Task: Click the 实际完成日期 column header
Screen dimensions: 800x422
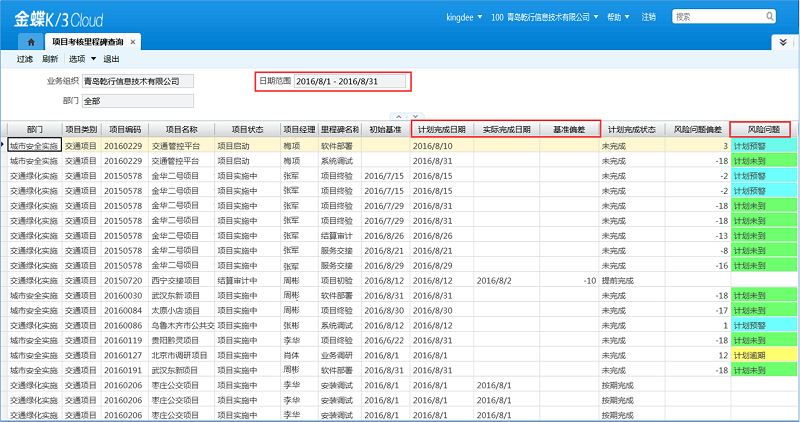Action: coord(507,130)
